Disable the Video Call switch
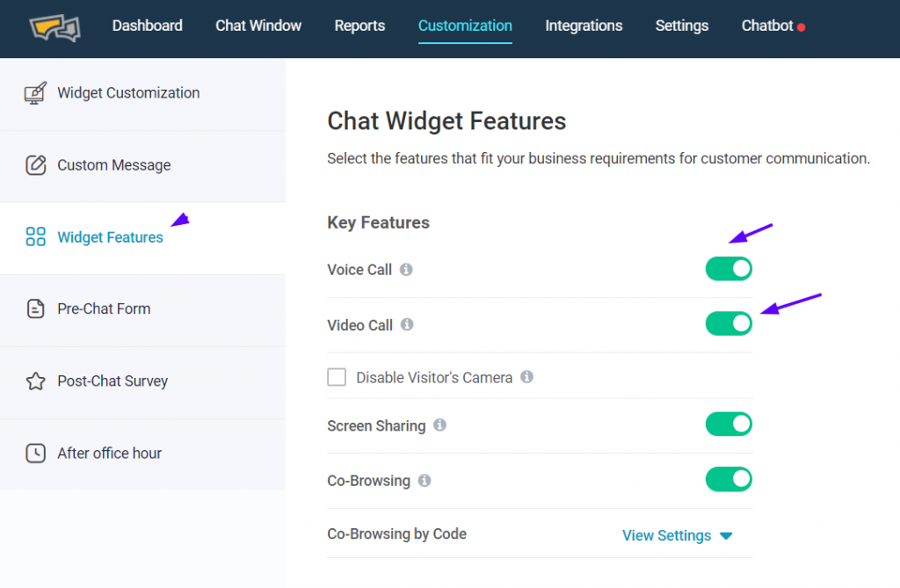Viewport: 900px width, 588px height. [729, 324]
